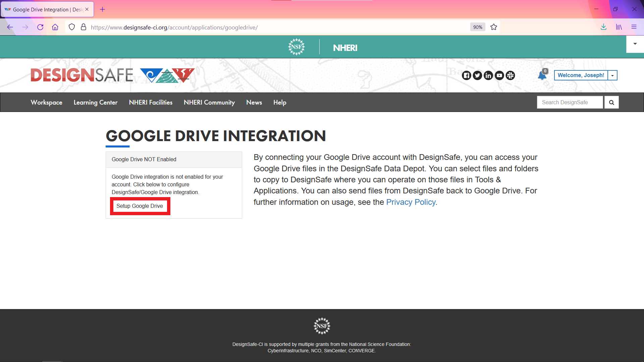Click the DesignSafe logo
Image resolution: width=644 pixels, height=362 pixels.
112,75
